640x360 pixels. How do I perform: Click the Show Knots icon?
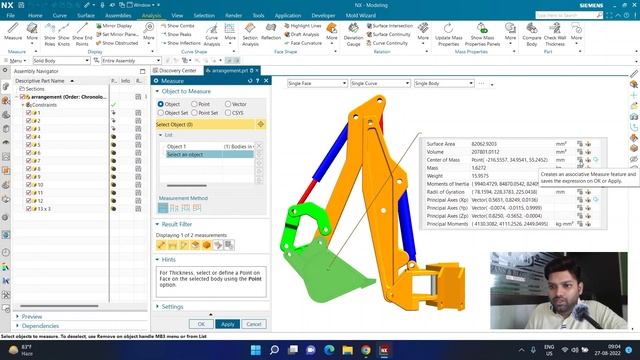pos(64,34)
